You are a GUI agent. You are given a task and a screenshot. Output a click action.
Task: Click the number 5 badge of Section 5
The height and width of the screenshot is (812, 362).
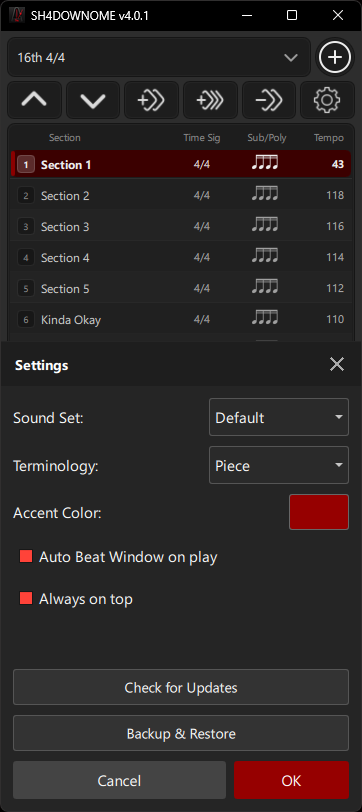(x=26, y=288)
